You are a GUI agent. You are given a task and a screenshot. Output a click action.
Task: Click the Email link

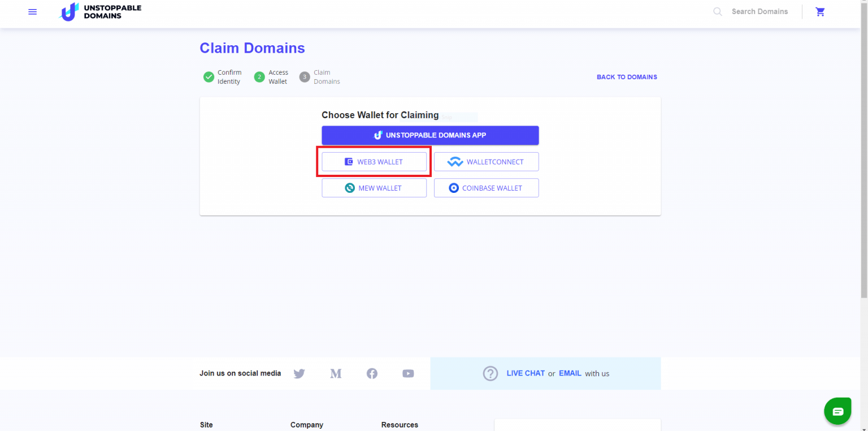pos(570,373)
